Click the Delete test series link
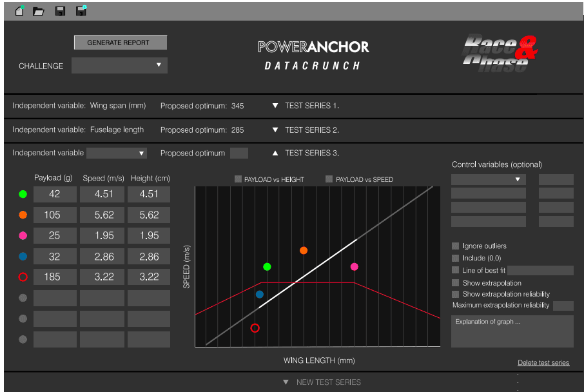Image resolution: width=584 pixels, height=392 pixels. point(543,362)
